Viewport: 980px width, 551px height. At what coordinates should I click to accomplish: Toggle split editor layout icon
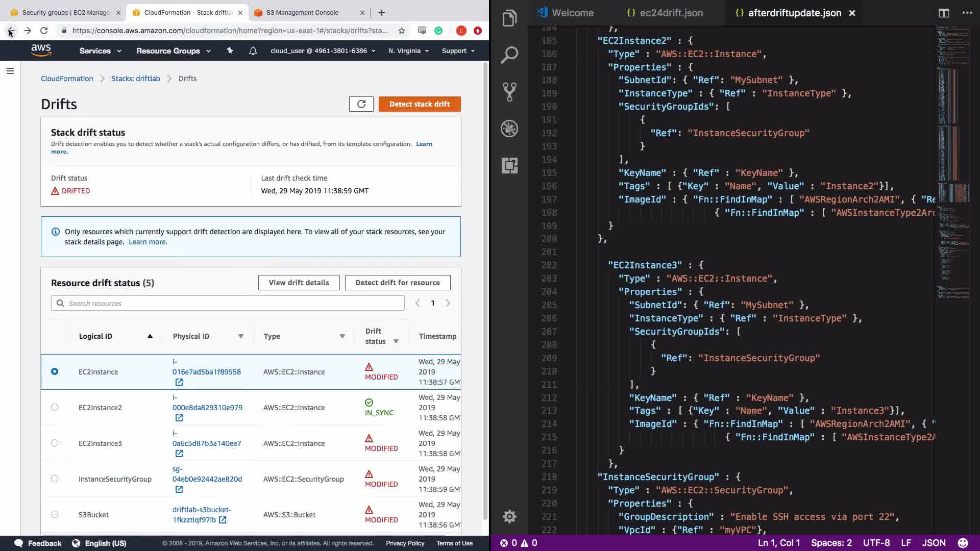pos(943,13)
